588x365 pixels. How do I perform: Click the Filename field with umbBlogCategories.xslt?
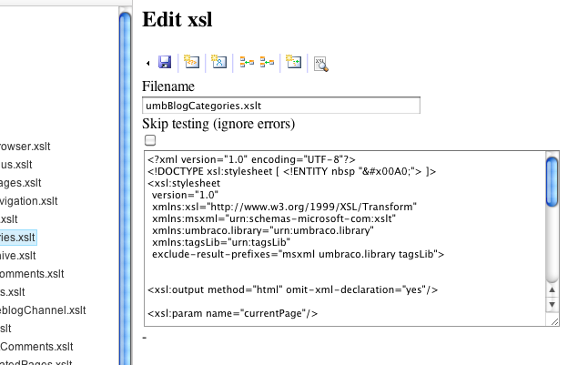pos(280,106)
